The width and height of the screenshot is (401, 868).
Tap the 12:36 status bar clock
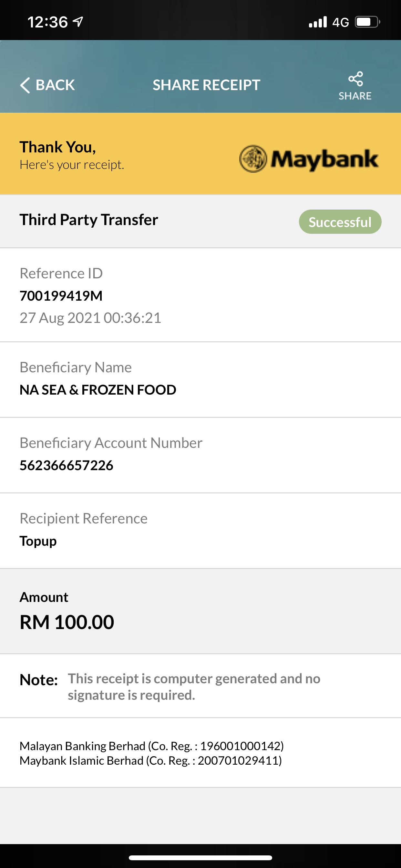tap(47, 22)
